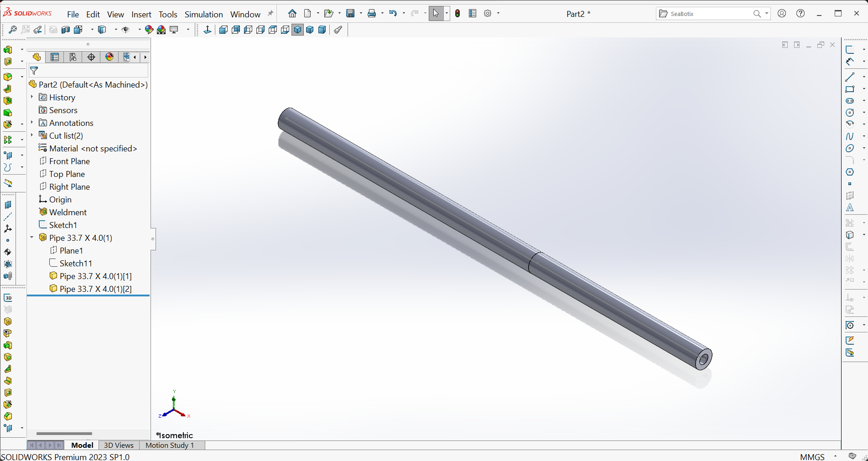Viewport: 868px width, 461px height.
Task: Click the Rebuild traffic light icon
Action: [457, 14]
